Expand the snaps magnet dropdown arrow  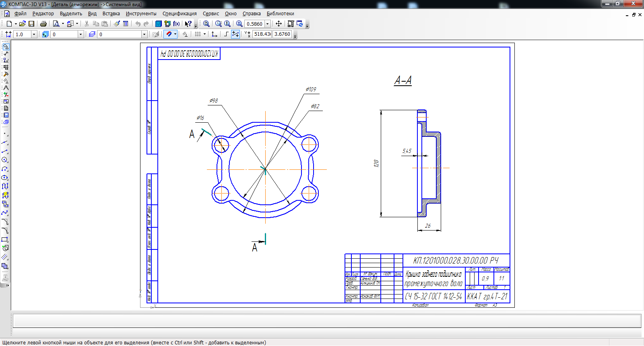(x=175, y=34)
